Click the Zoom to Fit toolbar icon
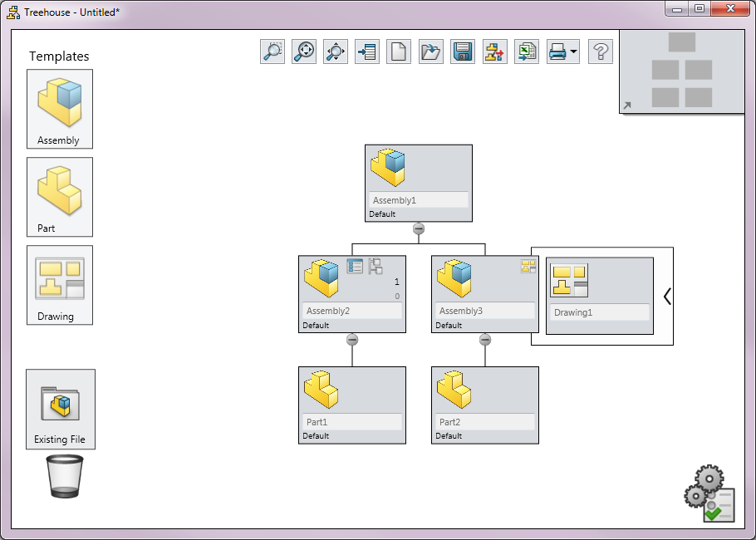 (x=304, y=52)
